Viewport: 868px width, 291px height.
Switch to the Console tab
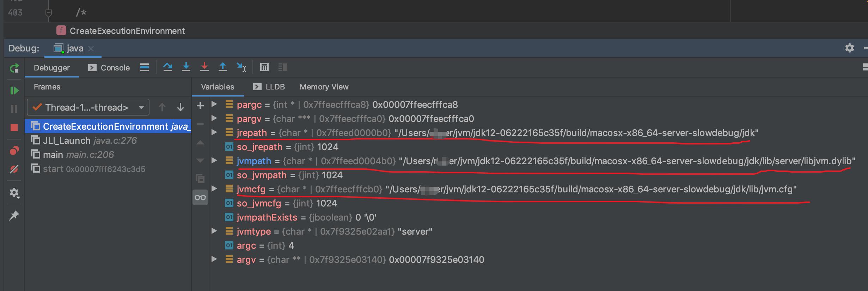pos(109,68)
